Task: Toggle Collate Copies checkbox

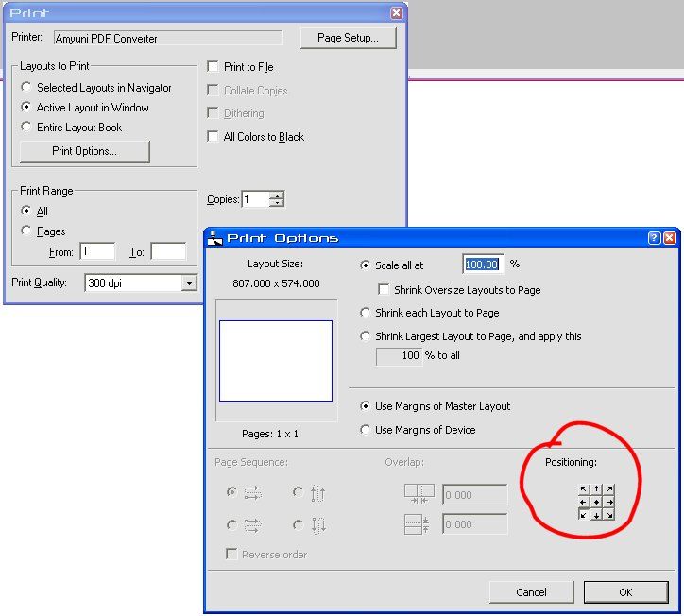Action: coord(213,91)
